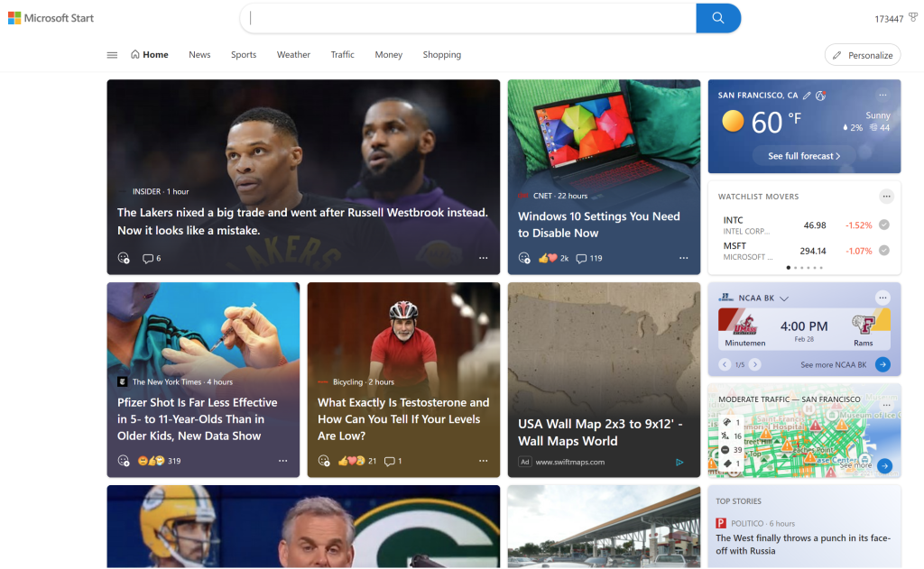Visit www.swiftmaps.com ad link
The width and height of the screenshot is (924, 569).
pos(570,462)
